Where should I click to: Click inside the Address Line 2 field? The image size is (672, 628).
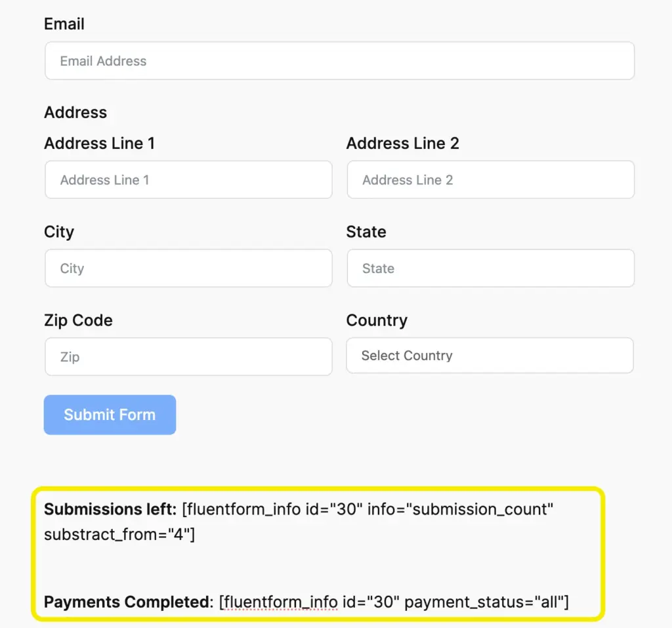point(490,179)
